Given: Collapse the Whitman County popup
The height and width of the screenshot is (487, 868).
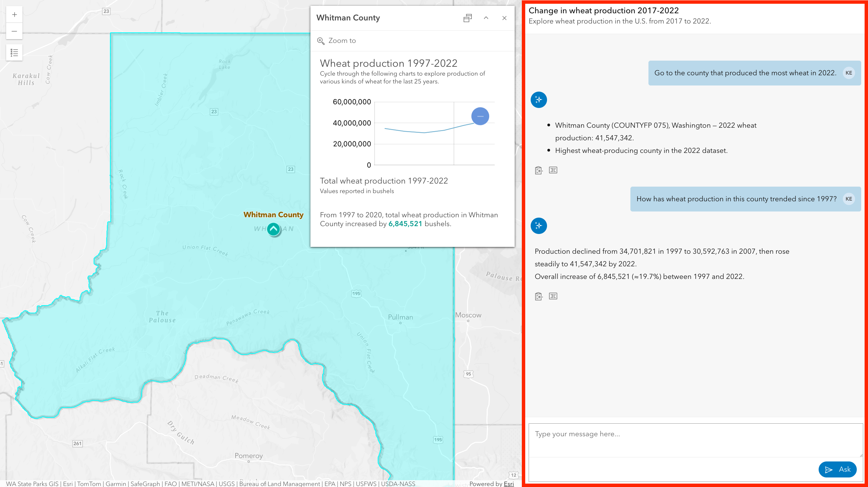Looking at the screenshot, I should pos(486,18).
